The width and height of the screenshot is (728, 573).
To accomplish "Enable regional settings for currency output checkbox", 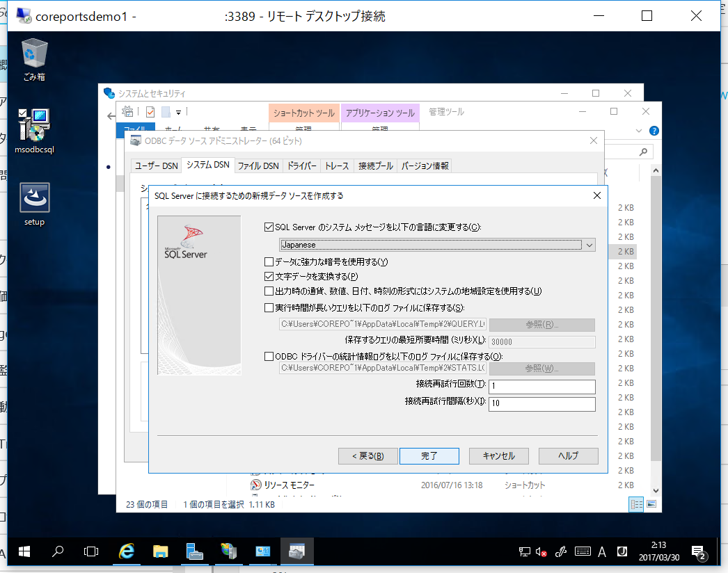I will click(269, 291).
